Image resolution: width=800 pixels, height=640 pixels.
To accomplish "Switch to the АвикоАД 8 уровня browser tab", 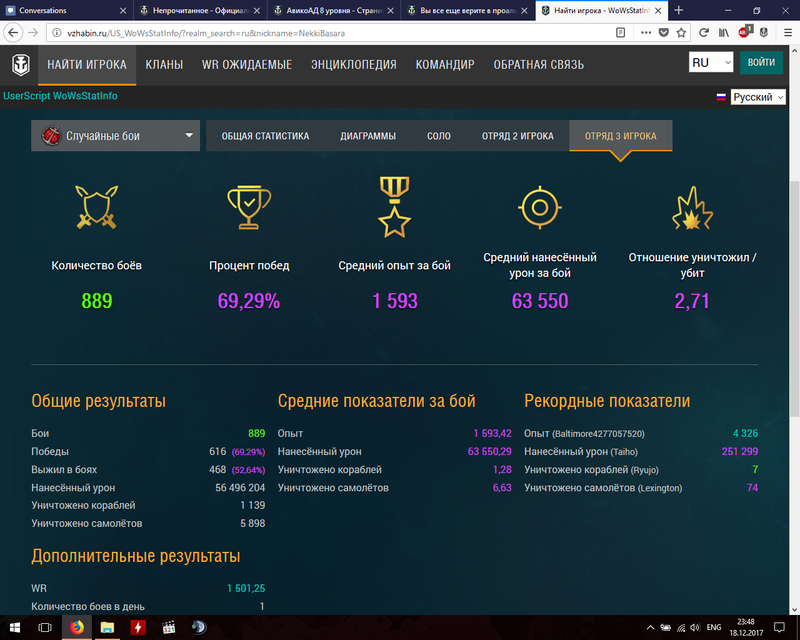I will [x=334, y=10].
